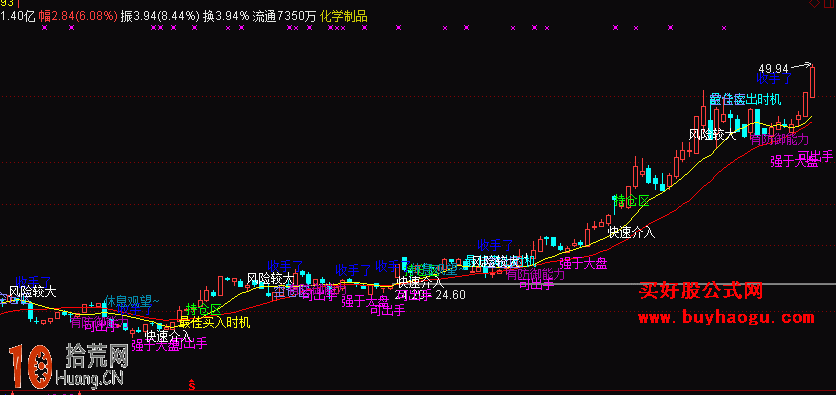Click the cyan 最佳卖出时机 label near peak
The height and width of the screenshot is (395, 836).
click(745, 99)
